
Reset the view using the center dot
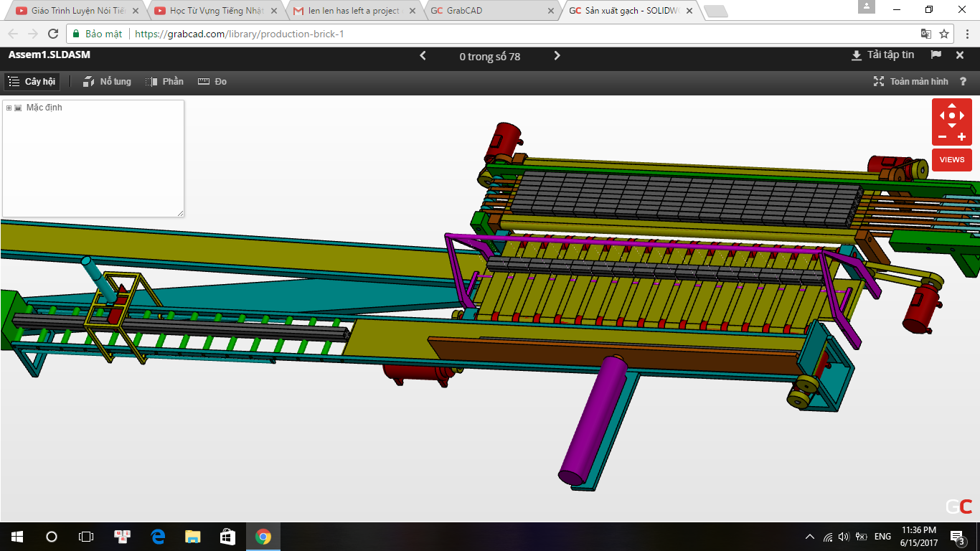[x=952, y=116]
